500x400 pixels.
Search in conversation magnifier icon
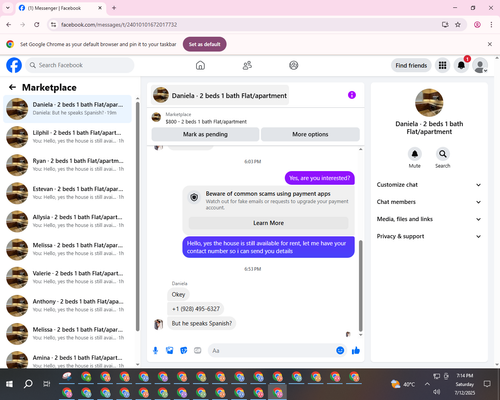443,154
